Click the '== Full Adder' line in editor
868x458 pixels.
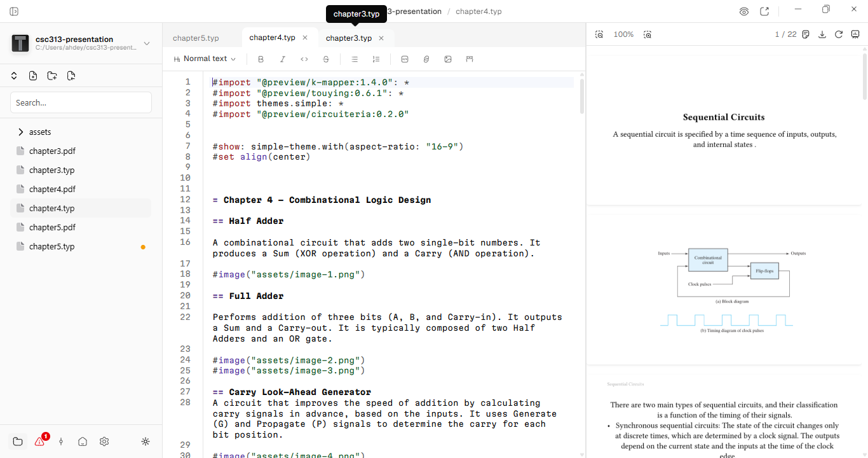[248, 296]
